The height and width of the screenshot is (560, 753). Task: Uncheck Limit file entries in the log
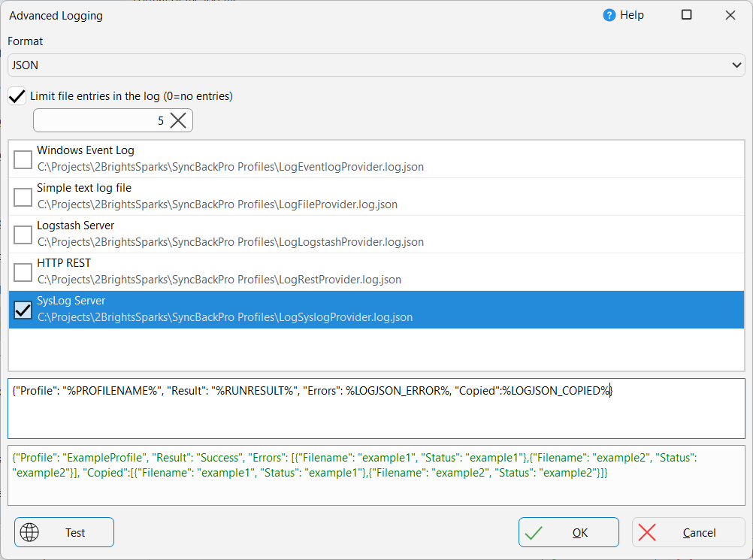[x=17, y=96]
